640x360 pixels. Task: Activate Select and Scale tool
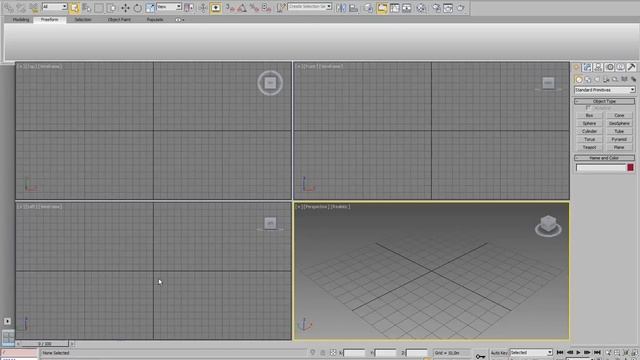(150, 7)
